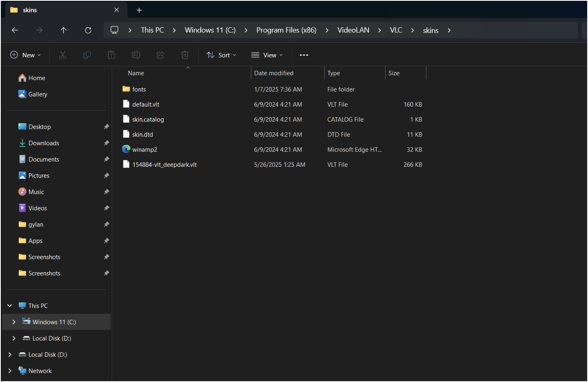Unpin Desktop using its pin icon
588x382 pixels.
pyautogui.click(x=106, y=127)
